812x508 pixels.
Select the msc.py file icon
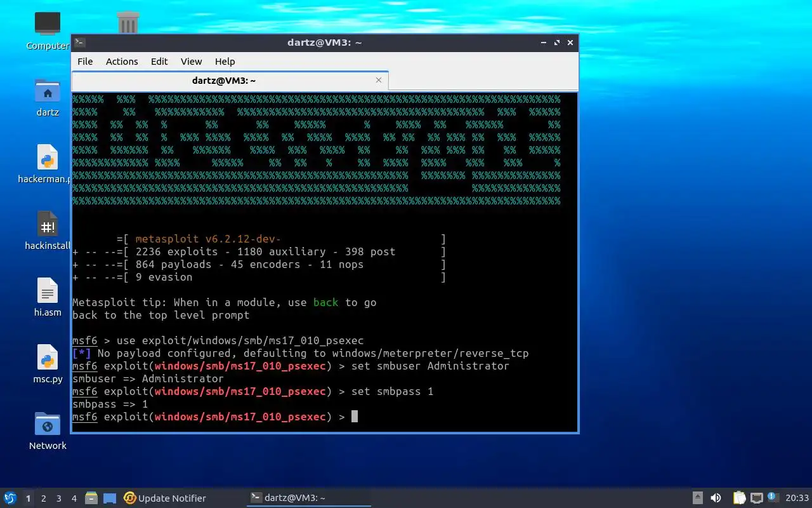pyautogui.click(x=48, y=357)
